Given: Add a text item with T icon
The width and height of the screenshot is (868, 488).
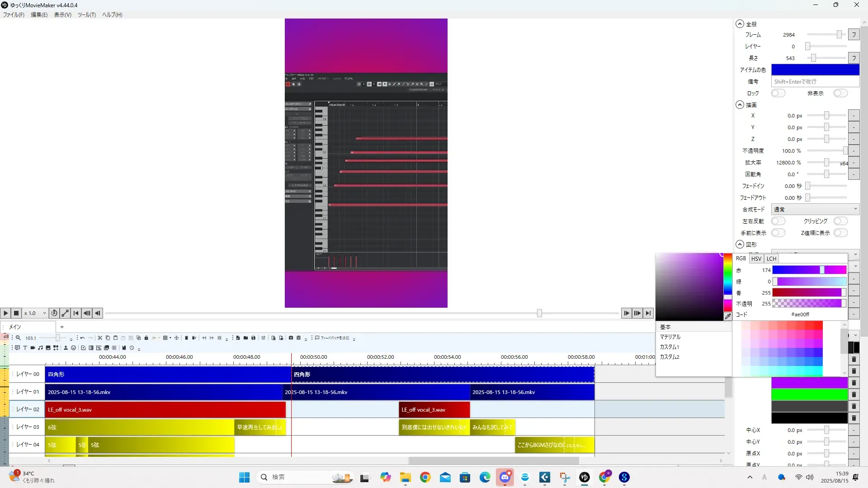Looking at the screenshot, I should pyautogui.click(x=25, y=348).
